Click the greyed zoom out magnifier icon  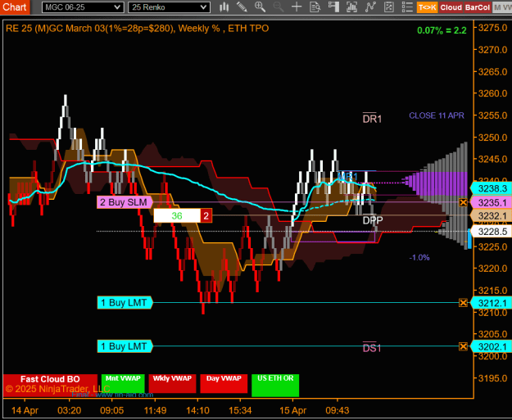279,7
